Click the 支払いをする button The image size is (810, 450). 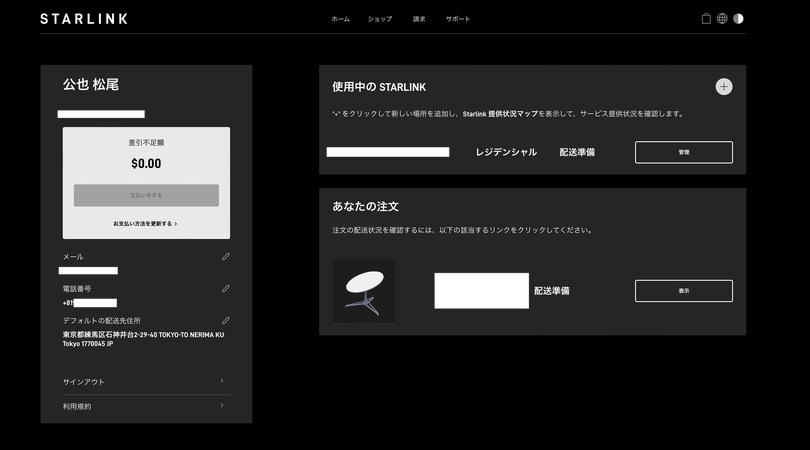click(x=146, y=195)
